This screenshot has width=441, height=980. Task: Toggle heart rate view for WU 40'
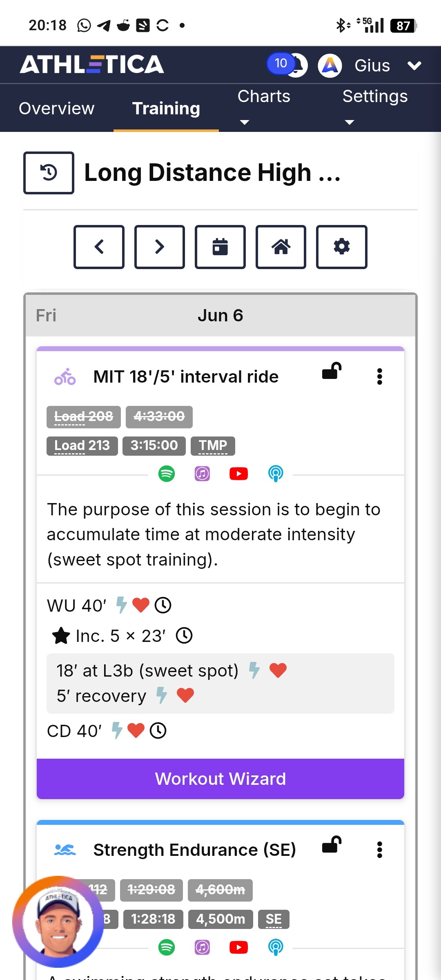pos(141,605)
